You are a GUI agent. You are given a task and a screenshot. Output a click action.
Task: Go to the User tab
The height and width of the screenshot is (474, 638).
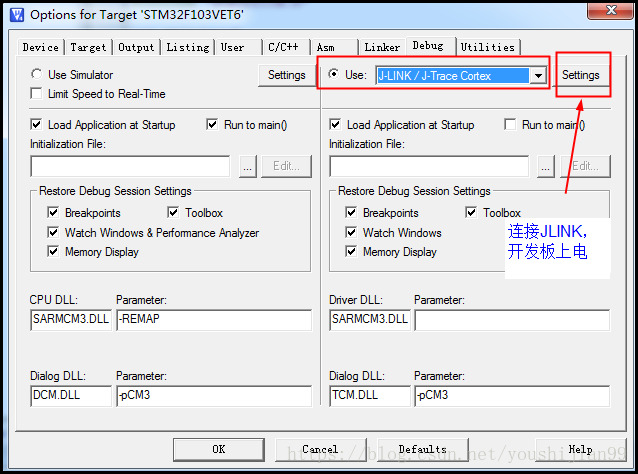[238, 47]
